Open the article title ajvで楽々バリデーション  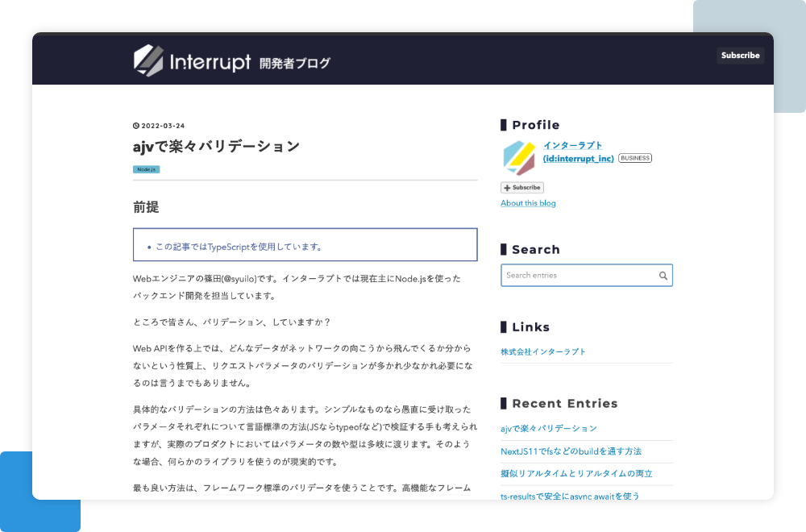pos(216,147)
